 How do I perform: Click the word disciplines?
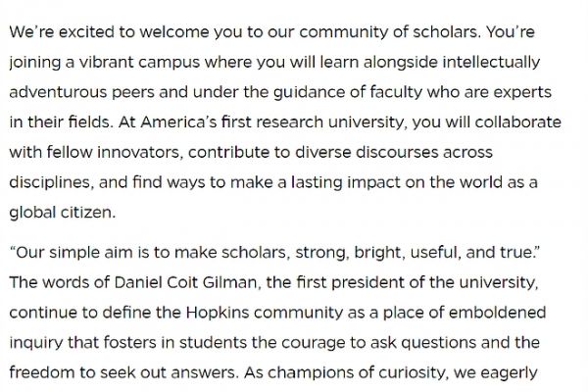pos(50,182)
